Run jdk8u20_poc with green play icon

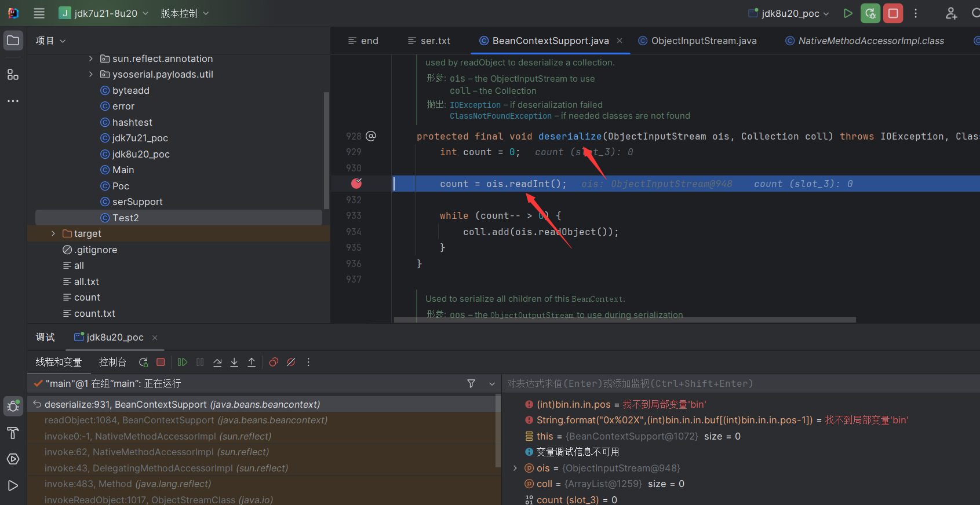point(848,13)
